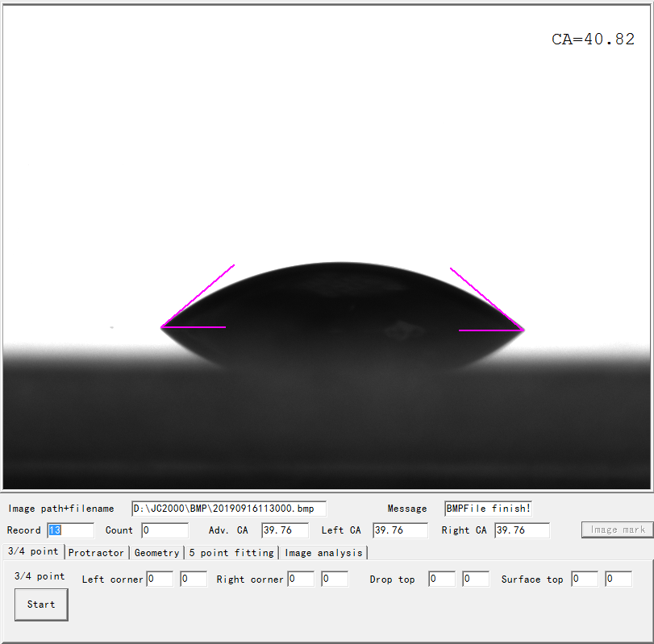Focus the second Surface top coordinate field
The width and height of the screenshot is (654, 644).
[x=619, y=579]
